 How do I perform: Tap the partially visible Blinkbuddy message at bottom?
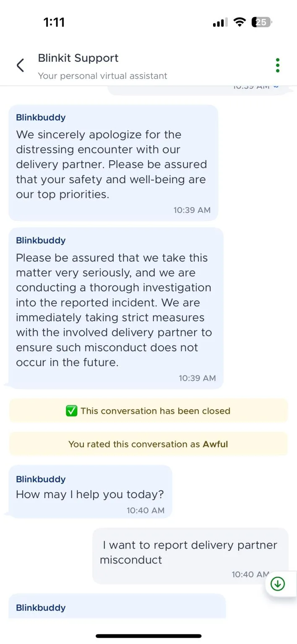(x=117, y=607)
